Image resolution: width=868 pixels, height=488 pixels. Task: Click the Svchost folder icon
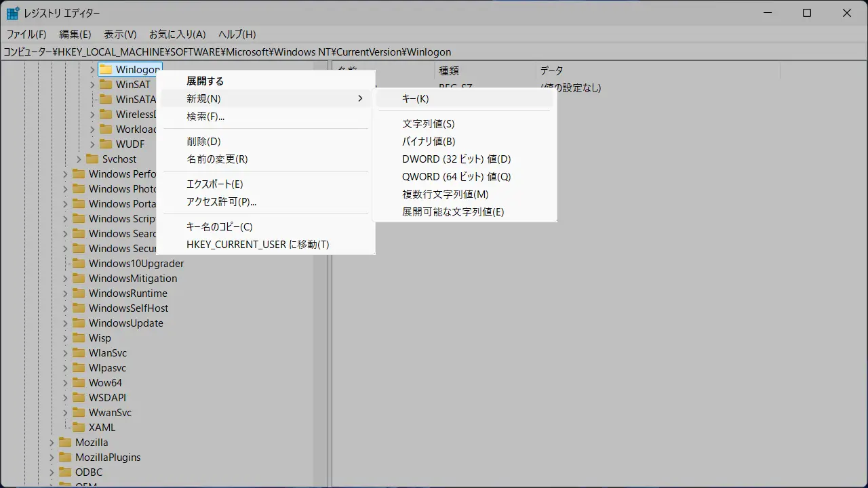coord(92,159)
